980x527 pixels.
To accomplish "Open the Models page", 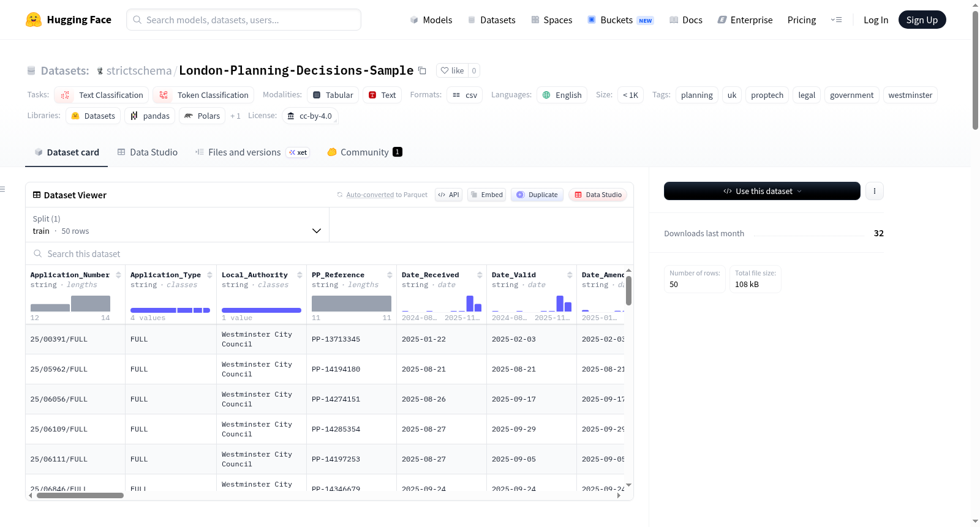I will click(431, 20).
